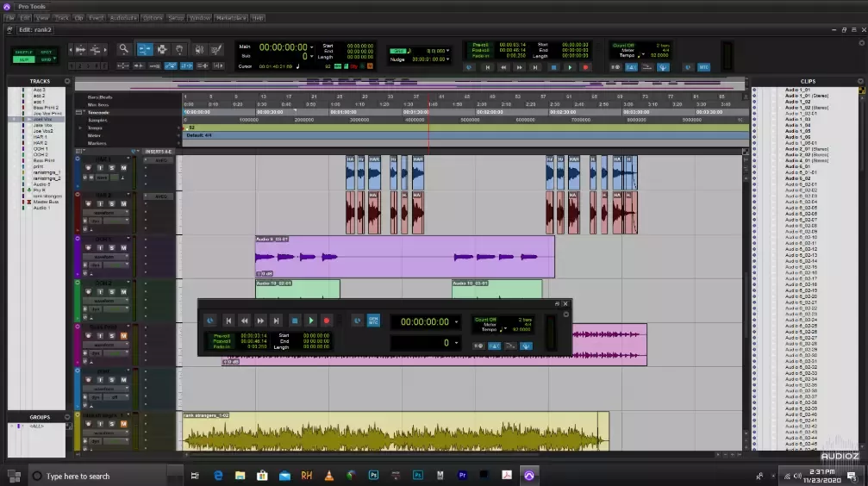Click the floating Transport main counter field

pos(425,321)
